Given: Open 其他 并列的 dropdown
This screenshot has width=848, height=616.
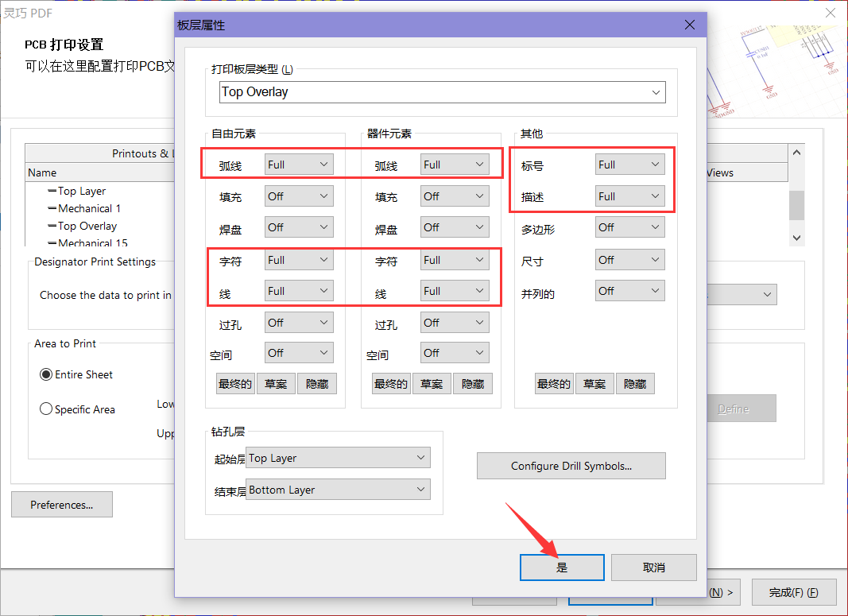Looking at the screenshot, I should click(630, 291).
